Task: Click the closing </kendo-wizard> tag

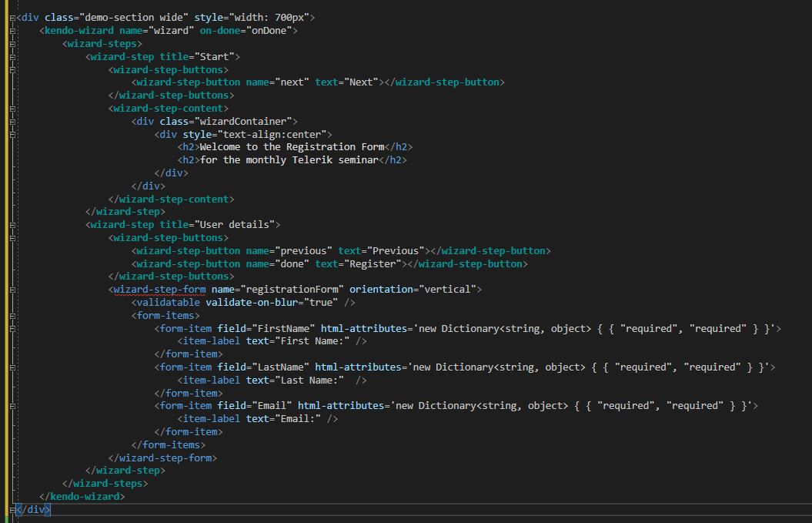Action: click(x=82, y=496)
